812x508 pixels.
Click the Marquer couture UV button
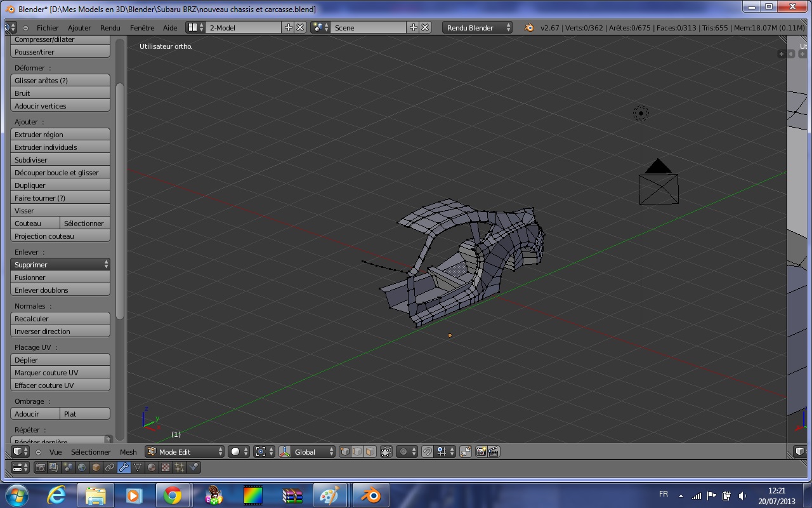coord(60,372)
